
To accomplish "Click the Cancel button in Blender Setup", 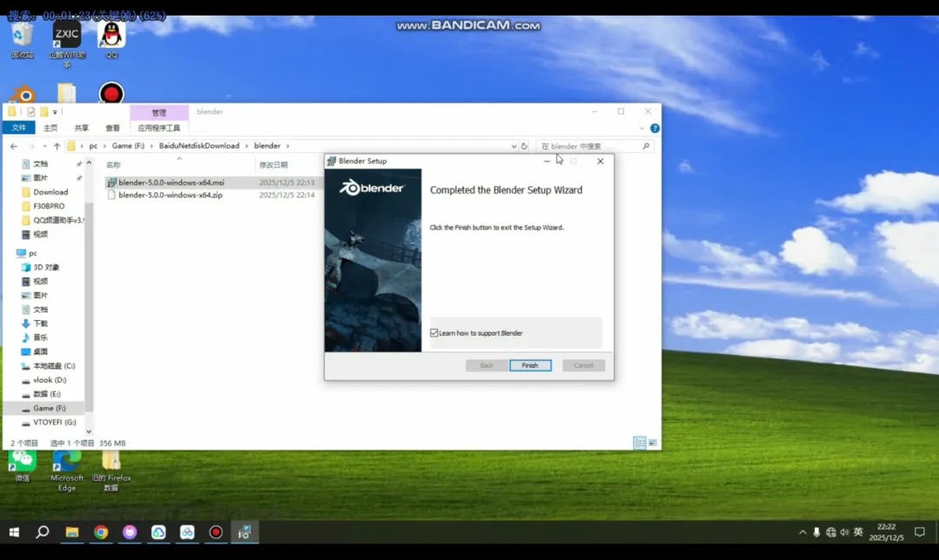I will 583,365.
